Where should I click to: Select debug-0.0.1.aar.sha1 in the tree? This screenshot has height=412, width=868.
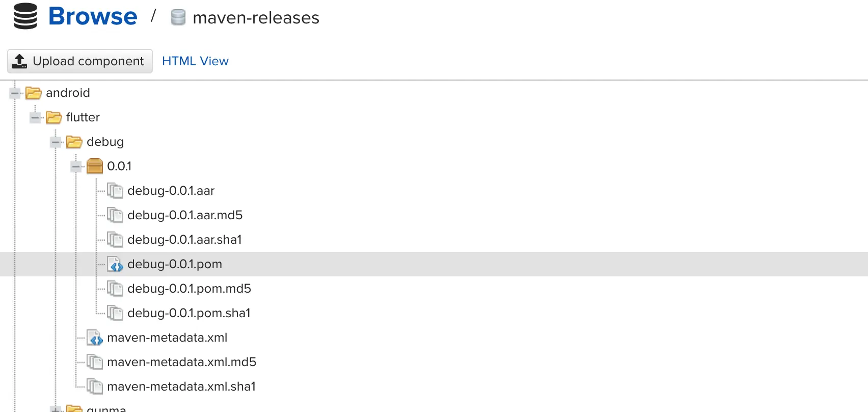[184, 240]
